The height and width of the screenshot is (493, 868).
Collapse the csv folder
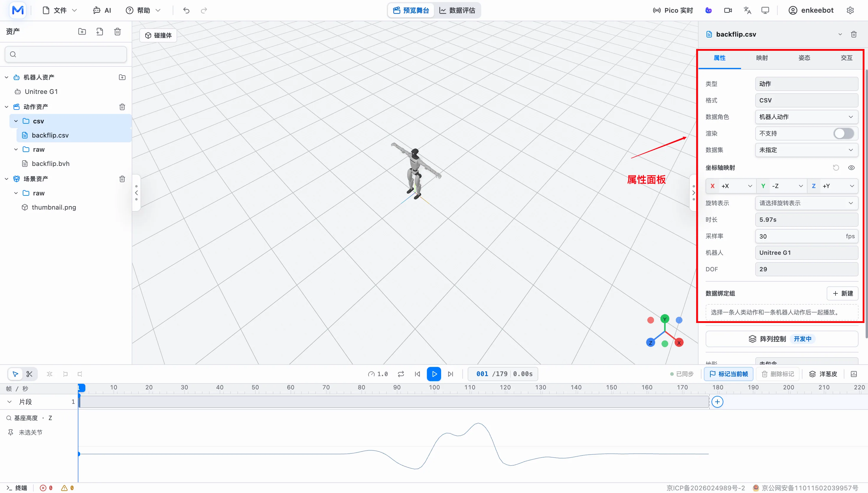16,121
